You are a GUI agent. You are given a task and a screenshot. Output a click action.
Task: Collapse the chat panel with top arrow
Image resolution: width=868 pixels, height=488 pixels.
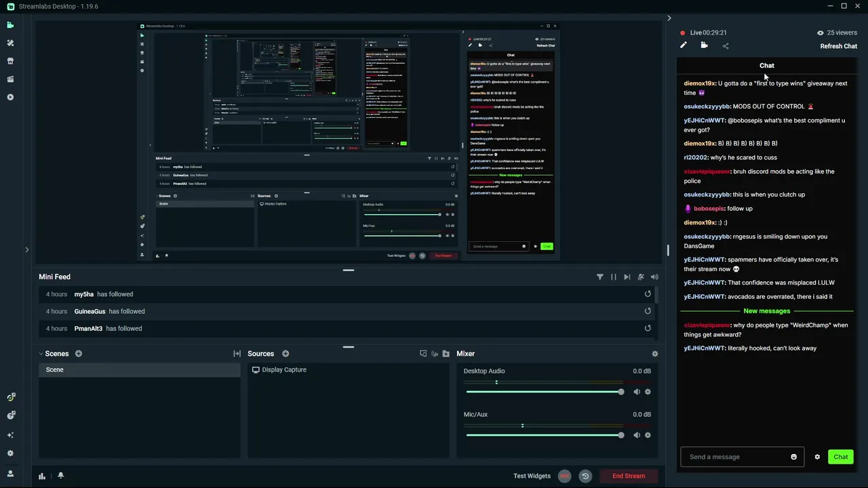669,18
